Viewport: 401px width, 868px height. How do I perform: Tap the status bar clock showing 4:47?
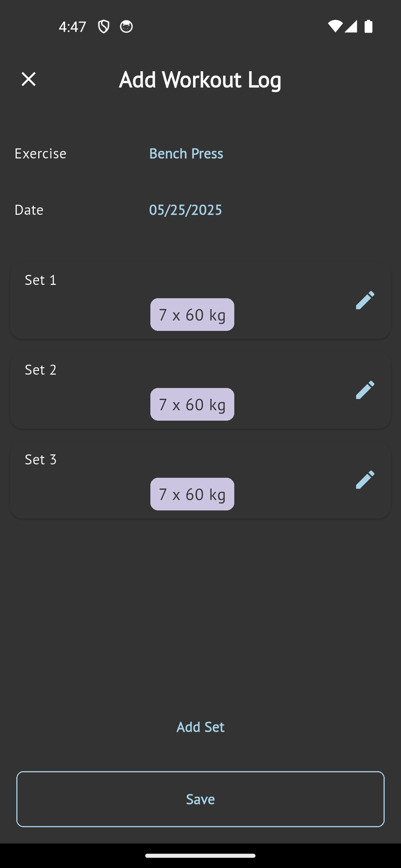point(72,27)
